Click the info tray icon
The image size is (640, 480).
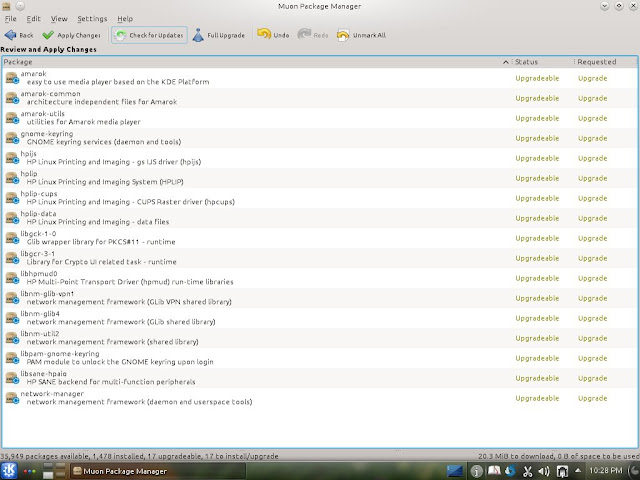[x=476, y=471]
